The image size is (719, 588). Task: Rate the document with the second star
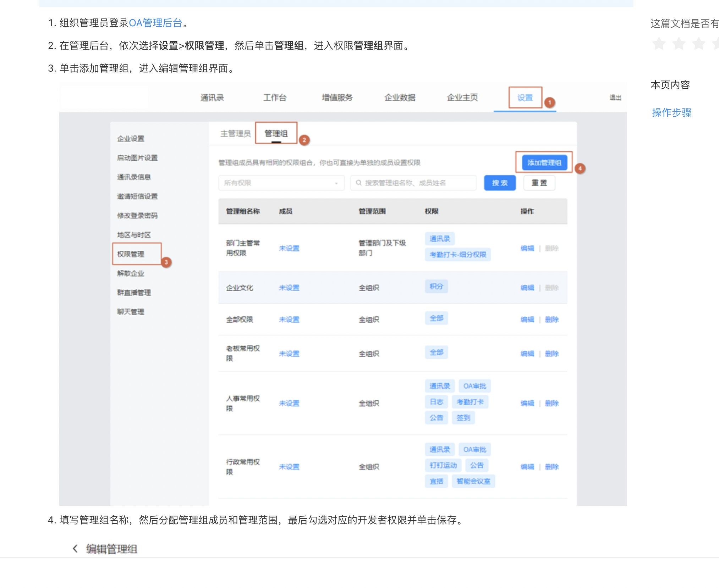click(679, 44)
